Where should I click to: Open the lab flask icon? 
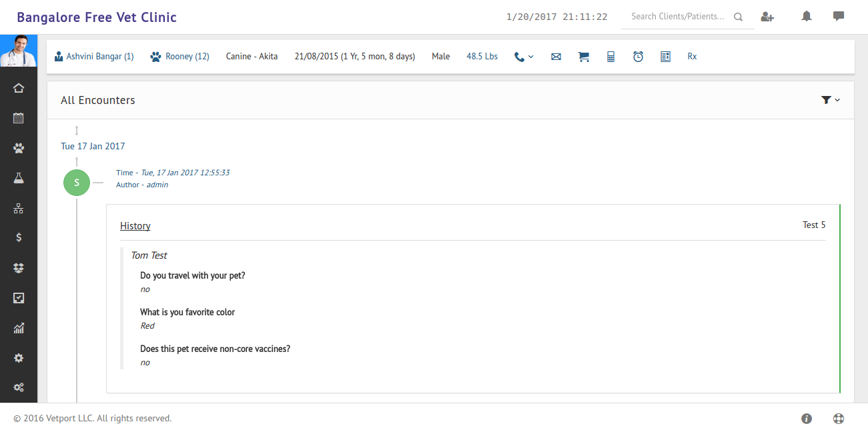tap(19, 178)
